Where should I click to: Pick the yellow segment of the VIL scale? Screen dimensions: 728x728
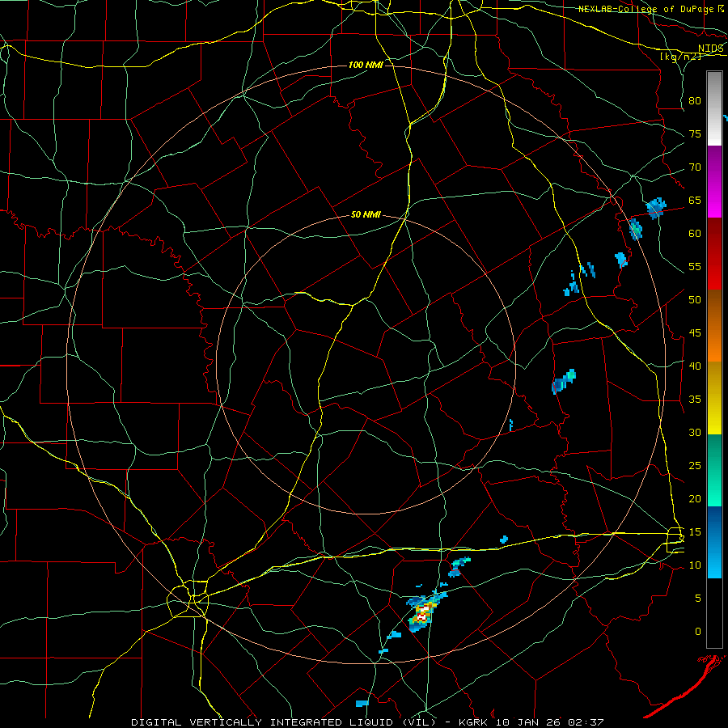coord(714,398)
